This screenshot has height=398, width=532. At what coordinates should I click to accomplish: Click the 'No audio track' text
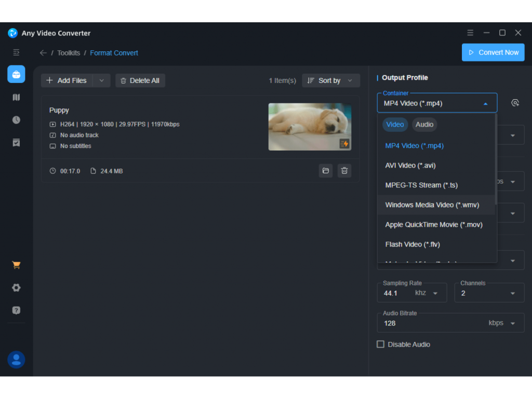(79, 135)
